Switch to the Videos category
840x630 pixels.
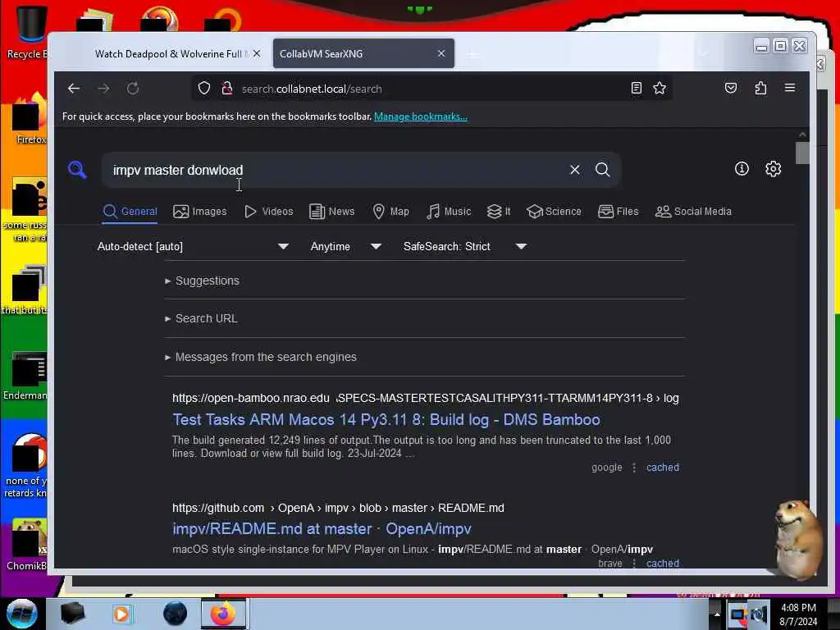click(x=269, y=212)
